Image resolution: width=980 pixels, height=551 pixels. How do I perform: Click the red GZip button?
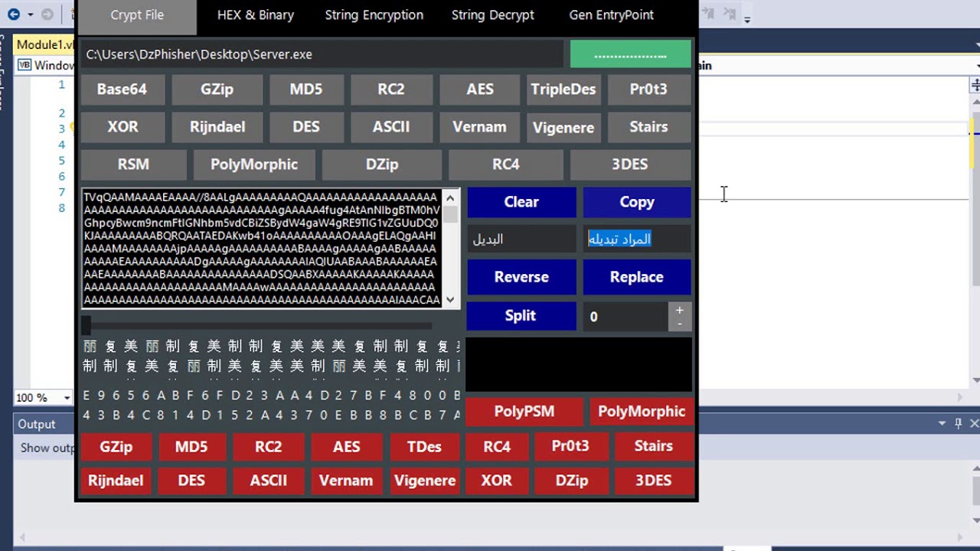point(116,447)
